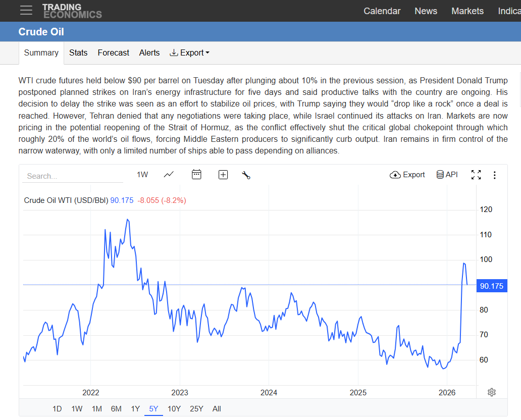Open the Forecast tab

113,53
